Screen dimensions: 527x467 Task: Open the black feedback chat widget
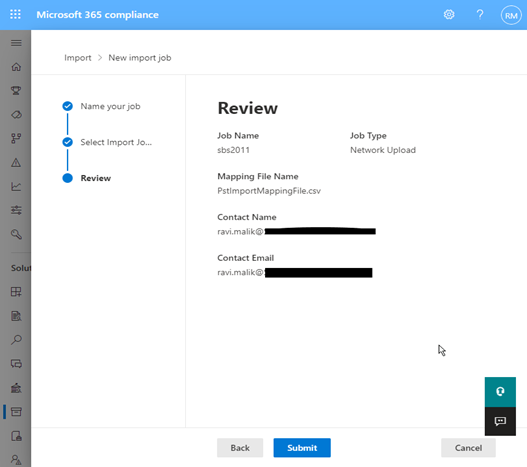pos(500,421)
